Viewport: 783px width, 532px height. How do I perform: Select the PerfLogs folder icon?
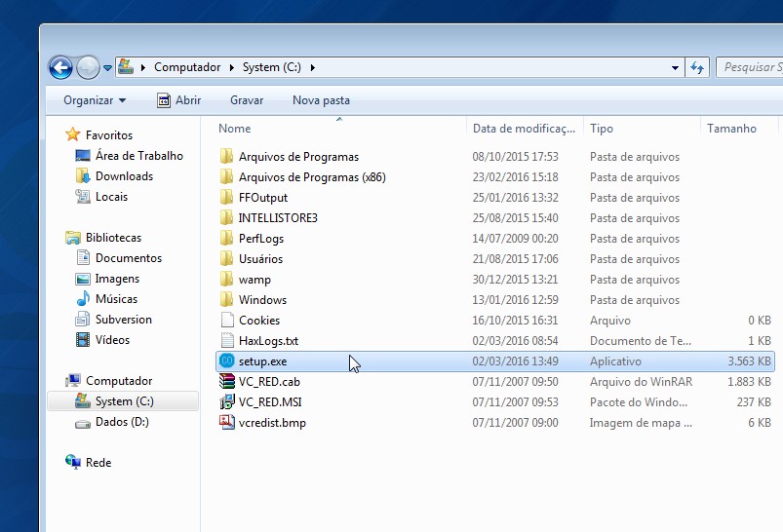coord(227,238)
